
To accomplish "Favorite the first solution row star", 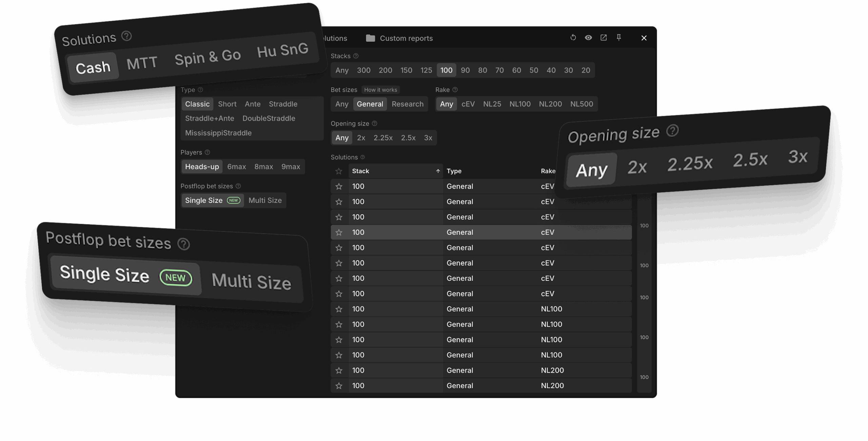I will point(339,187).
